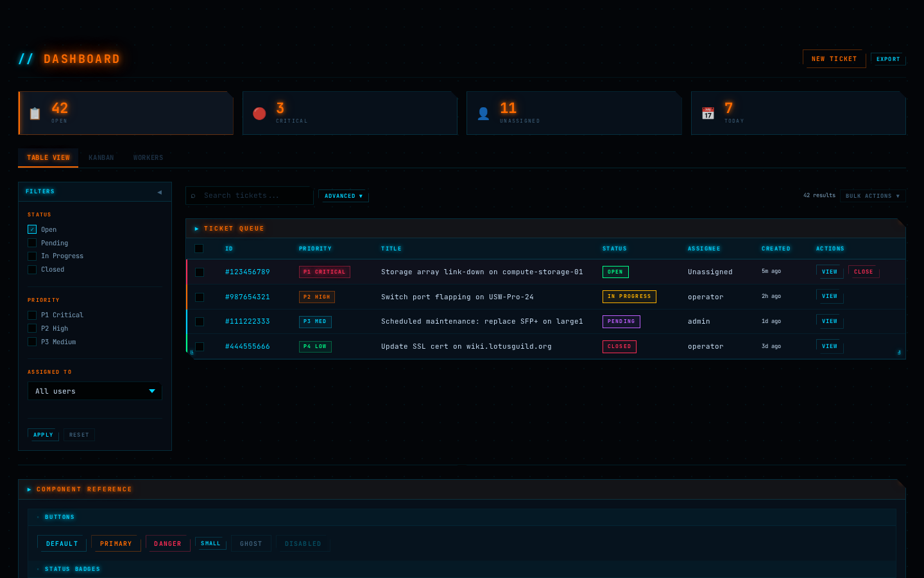Image resolution: width=924 pixels, height=578 pixels.
Task: Click the Ghost sample button
Action: coord(251,543)
